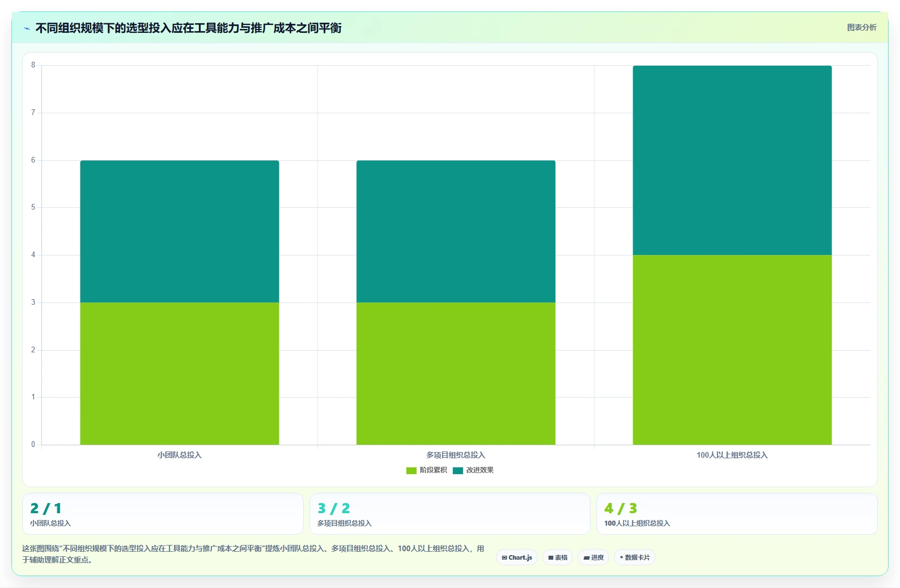The width and height of the screenshot is (900, 588).
Task: Click the 数据卡片 tag
Action: [x=635, y=557]
